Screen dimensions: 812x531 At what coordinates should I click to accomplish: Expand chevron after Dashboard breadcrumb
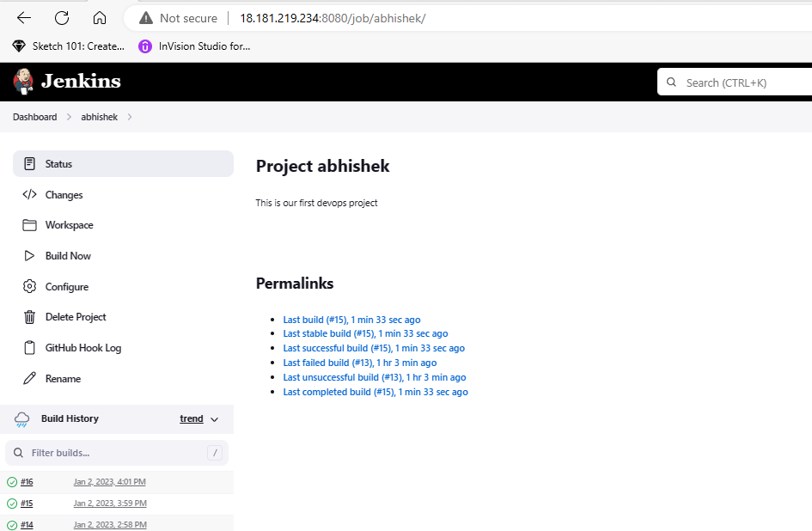pyautogui.click(x=69, y=117)
